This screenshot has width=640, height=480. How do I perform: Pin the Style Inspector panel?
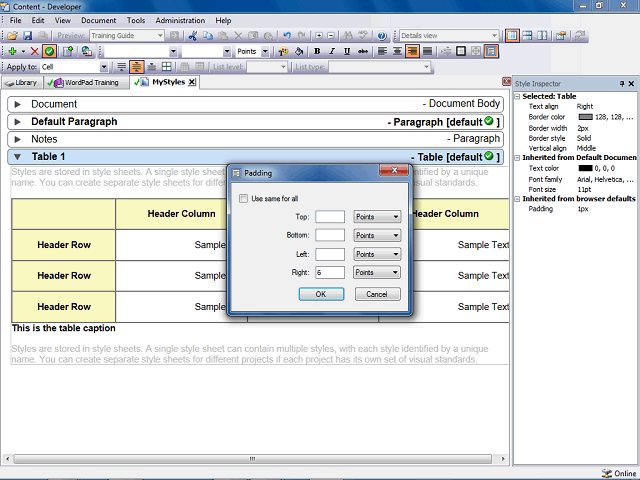622,84
